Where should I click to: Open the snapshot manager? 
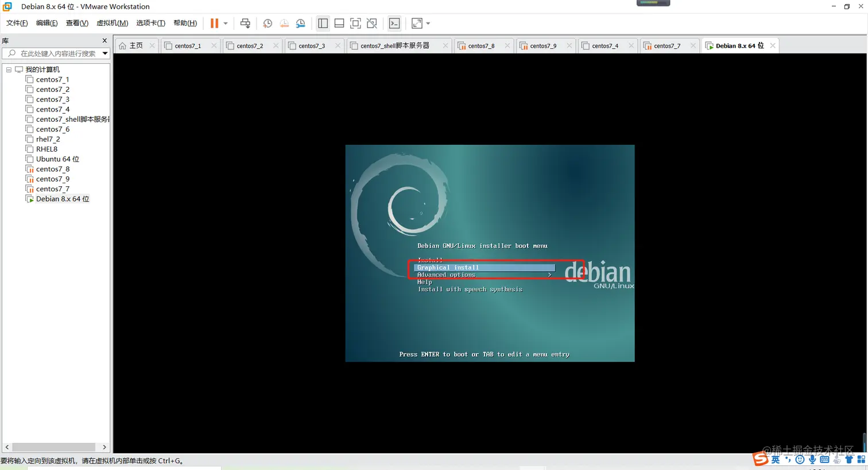pos(301,23)
